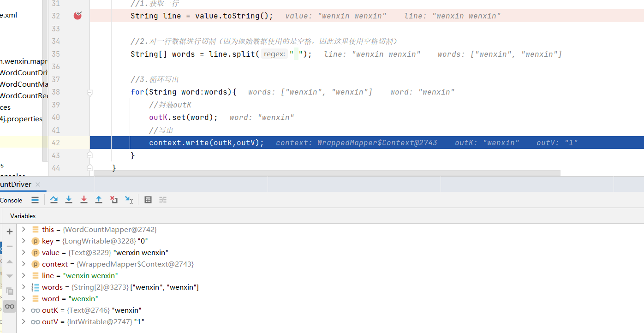
Task: Expand the outV watch entry
Action: tap(24, 321)
